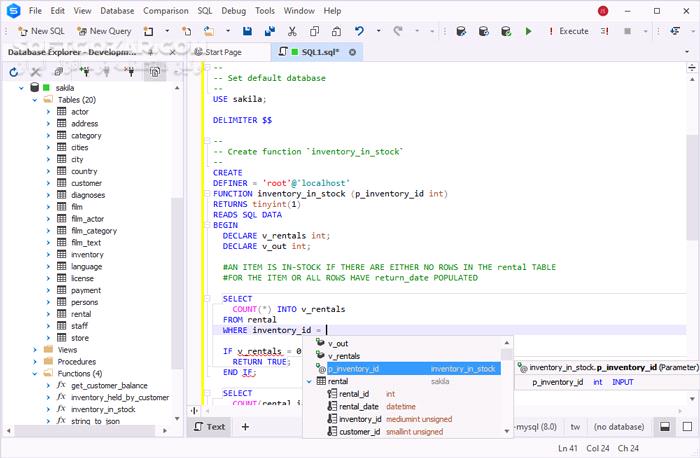Screen dimensions: 700x458
Task: Click the third database icon left of the play button
Action: 506,31
